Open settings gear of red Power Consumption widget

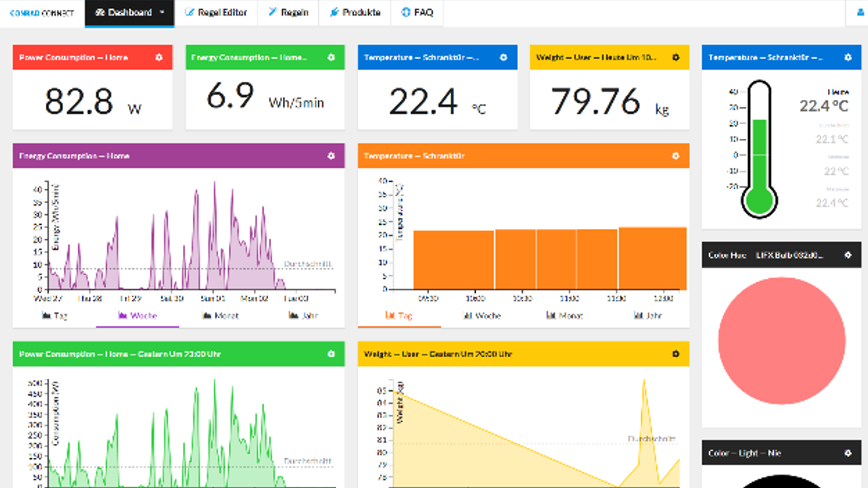coord(159,57)
